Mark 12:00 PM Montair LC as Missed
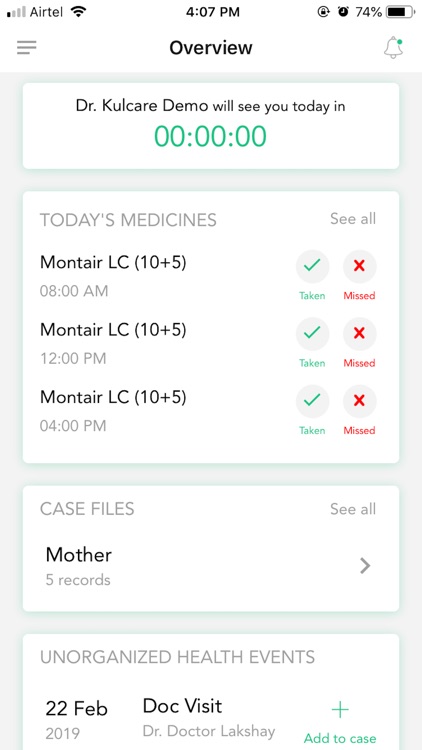The width and height of the screenshot is (422, 750). tap(359, 334)
